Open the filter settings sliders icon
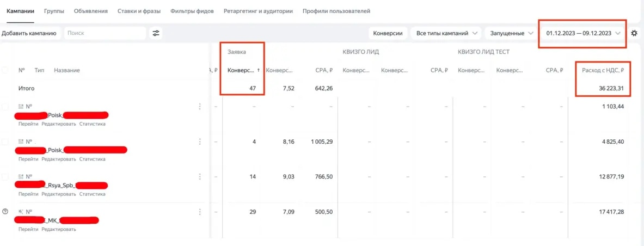The width and height of the screenshot is (644, 246). (x=156, y=33)
